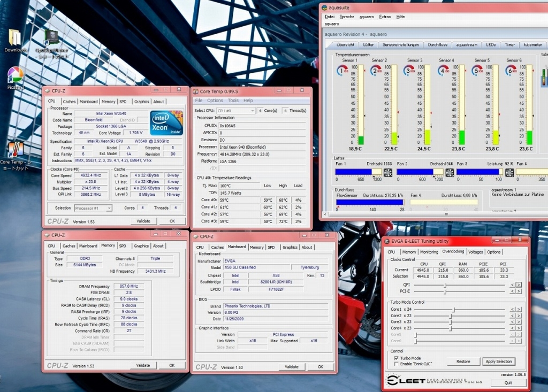
Task: Launch the GpuCapsViewer desktop shortcut
Action: [x=52, y=43]
